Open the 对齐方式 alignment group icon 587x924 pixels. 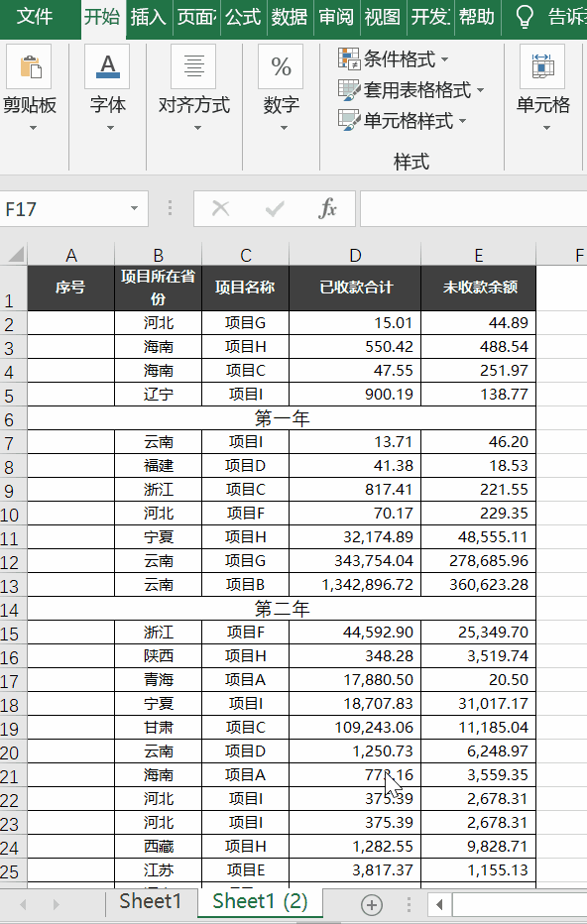tap(193, 66)
